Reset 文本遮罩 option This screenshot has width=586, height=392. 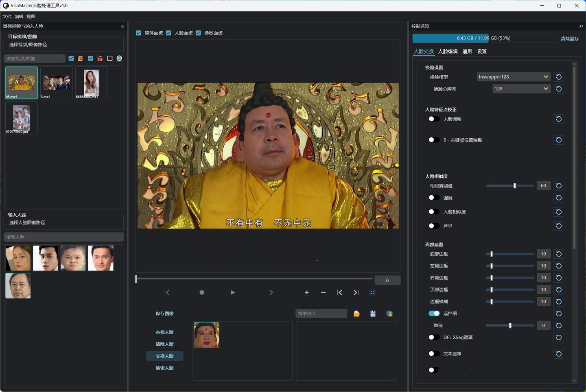[559, 354]
